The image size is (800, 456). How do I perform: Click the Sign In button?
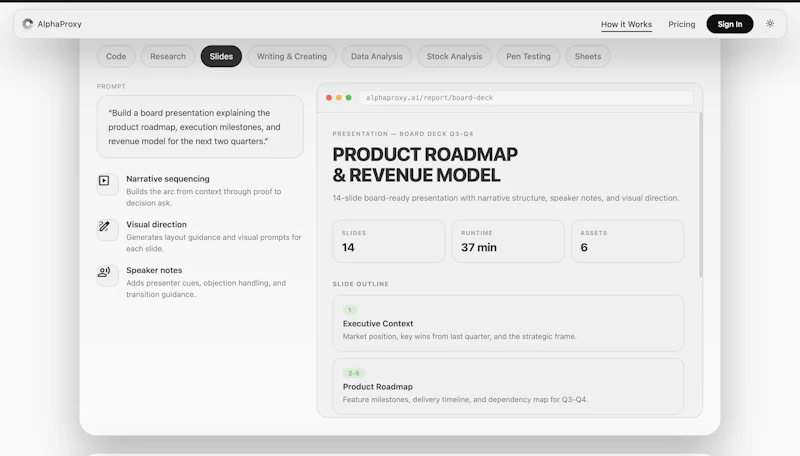[730, 24]
